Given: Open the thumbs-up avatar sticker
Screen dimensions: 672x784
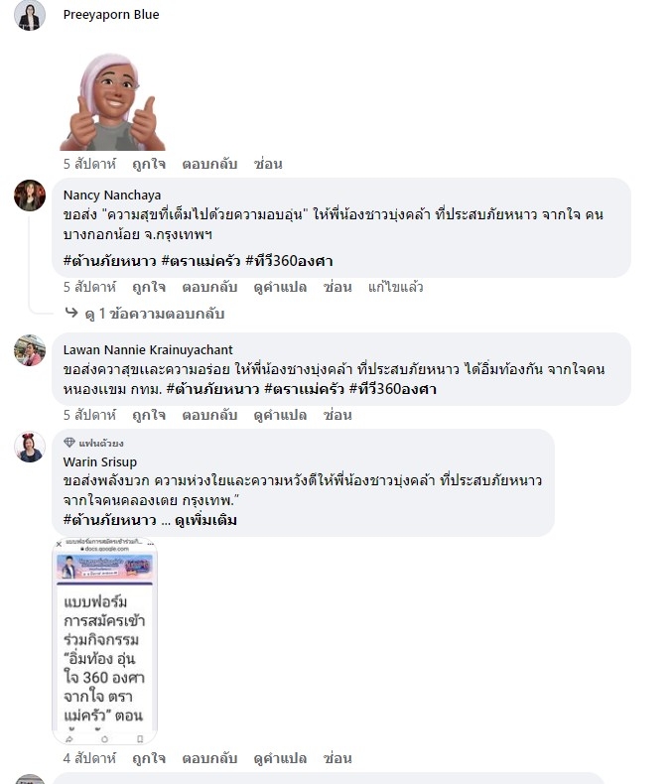Looking at the screenshot, I should 112,102.
